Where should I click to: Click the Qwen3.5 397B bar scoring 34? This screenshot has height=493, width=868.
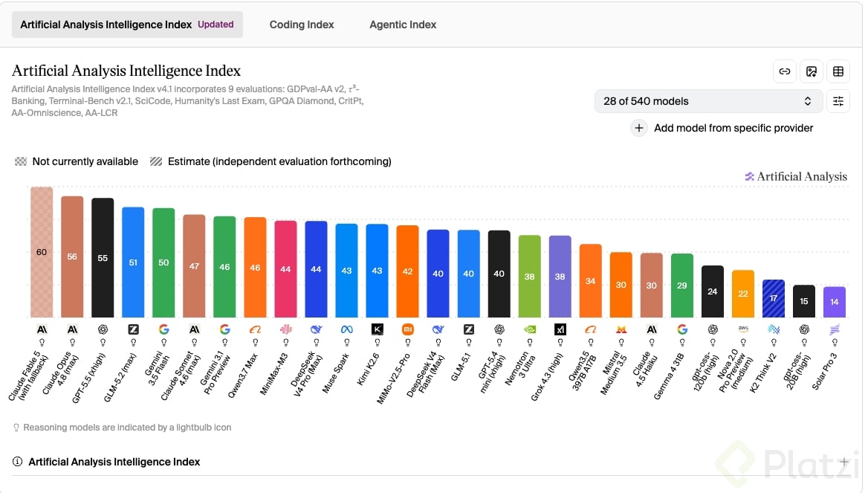coord(591,281)
